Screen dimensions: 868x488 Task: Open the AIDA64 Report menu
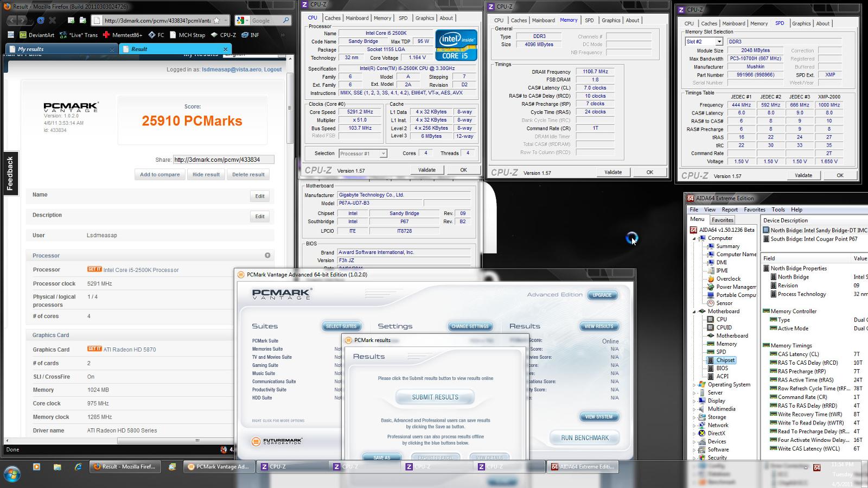pos(729,210)
